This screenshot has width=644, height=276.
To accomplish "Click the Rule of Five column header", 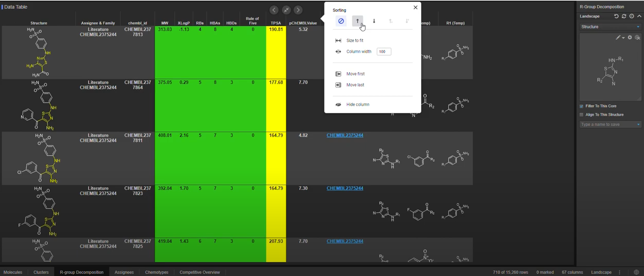I will point(252,21).
